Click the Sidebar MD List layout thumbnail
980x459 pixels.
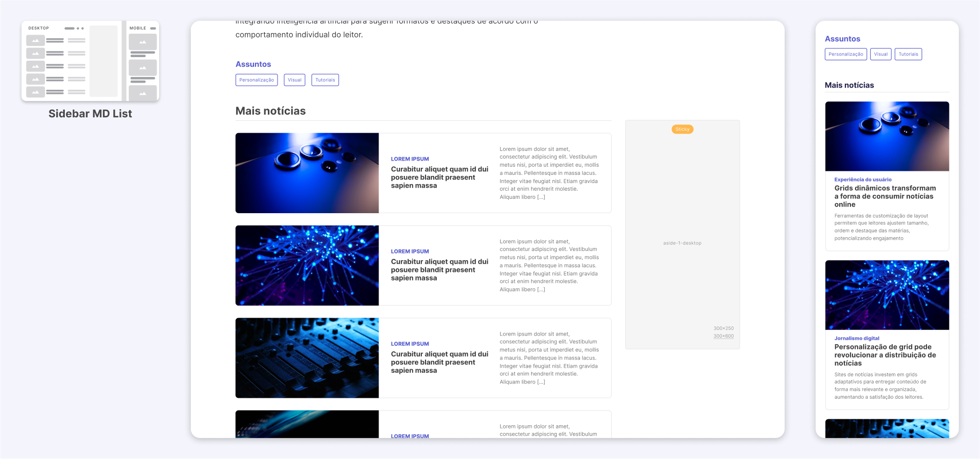point(90,61)
